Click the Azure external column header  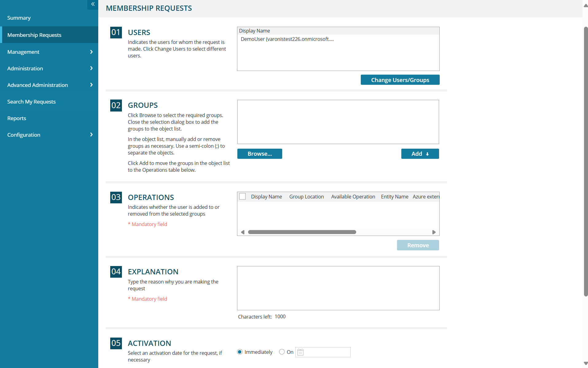[426, 197]
